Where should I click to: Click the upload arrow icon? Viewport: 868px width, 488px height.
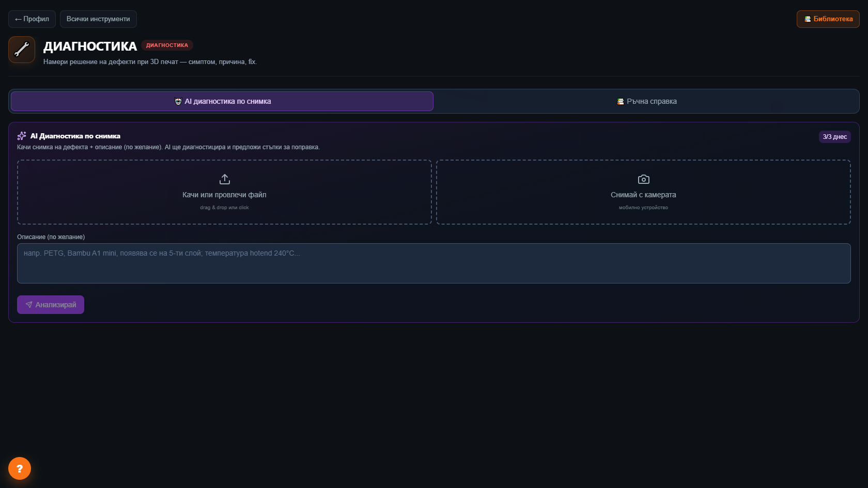(x=224, y=179)
